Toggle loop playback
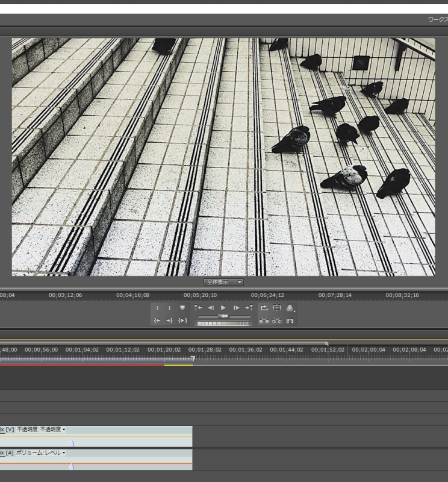Screen dimensions: 448x482 [264, 308]
